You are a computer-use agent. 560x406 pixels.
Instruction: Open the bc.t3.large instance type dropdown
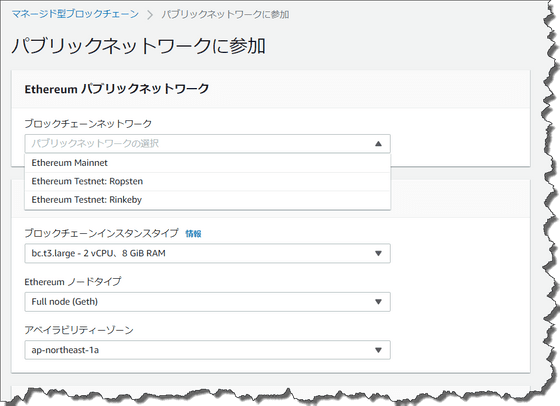(208, 253)
